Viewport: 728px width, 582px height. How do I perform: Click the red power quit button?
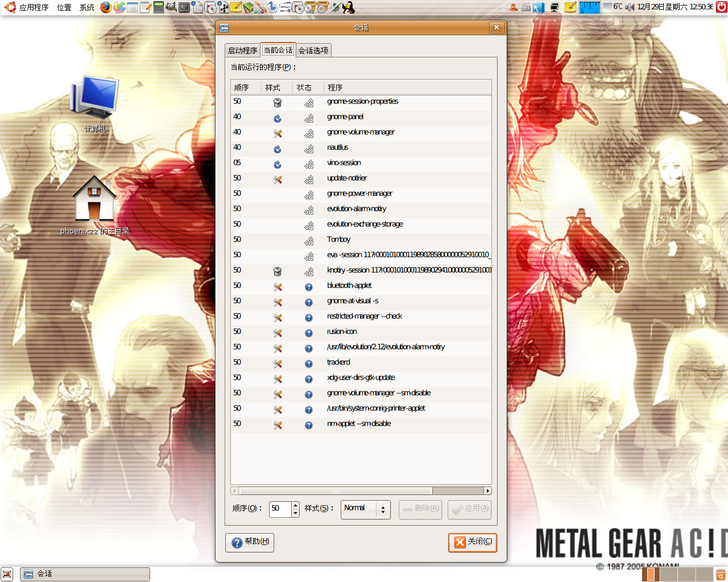pos(722,7)
